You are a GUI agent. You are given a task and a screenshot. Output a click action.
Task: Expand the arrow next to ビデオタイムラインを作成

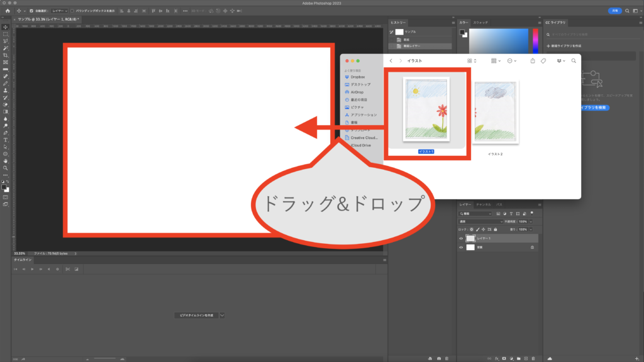pyautogui.click(x=222, y=315)
